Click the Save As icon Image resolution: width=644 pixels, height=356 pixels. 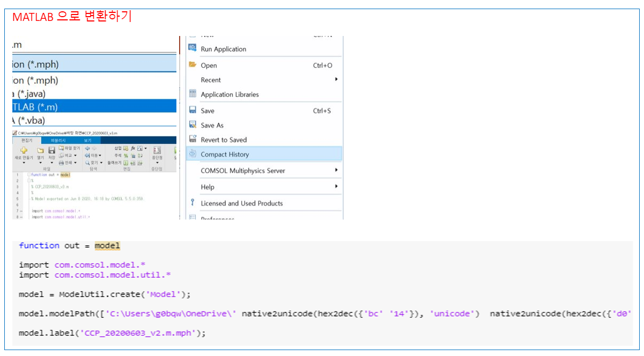point(193,125)
